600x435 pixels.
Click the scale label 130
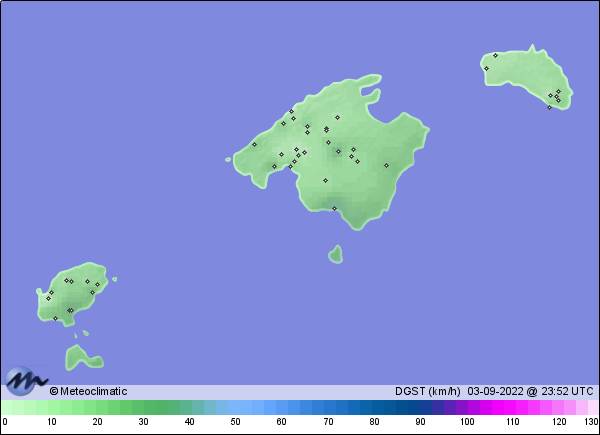[591, 422]
